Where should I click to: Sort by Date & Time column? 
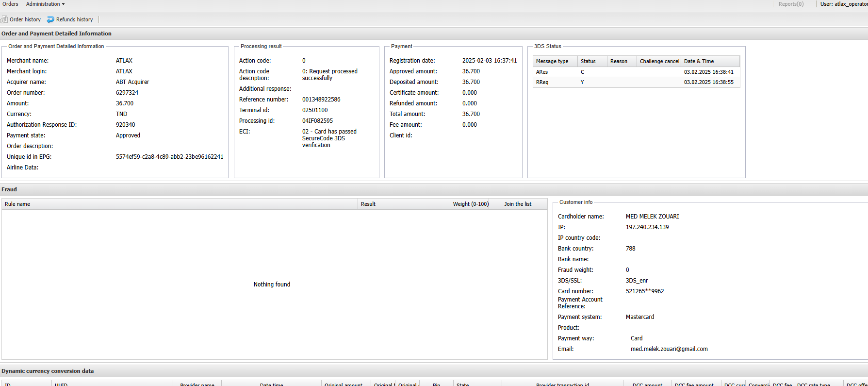tap(699, 61)
